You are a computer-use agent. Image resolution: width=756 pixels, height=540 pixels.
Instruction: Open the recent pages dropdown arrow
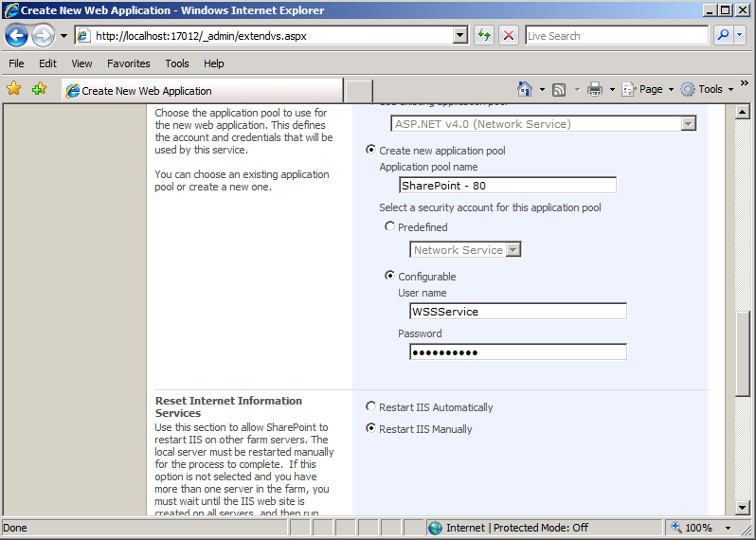63,36
